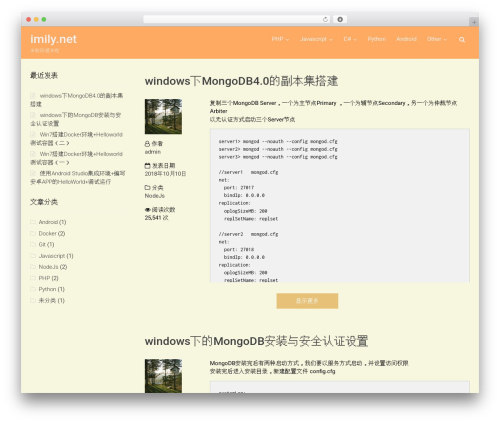
Task: Click folder icon beside Docker category
Action: [33, 233]
